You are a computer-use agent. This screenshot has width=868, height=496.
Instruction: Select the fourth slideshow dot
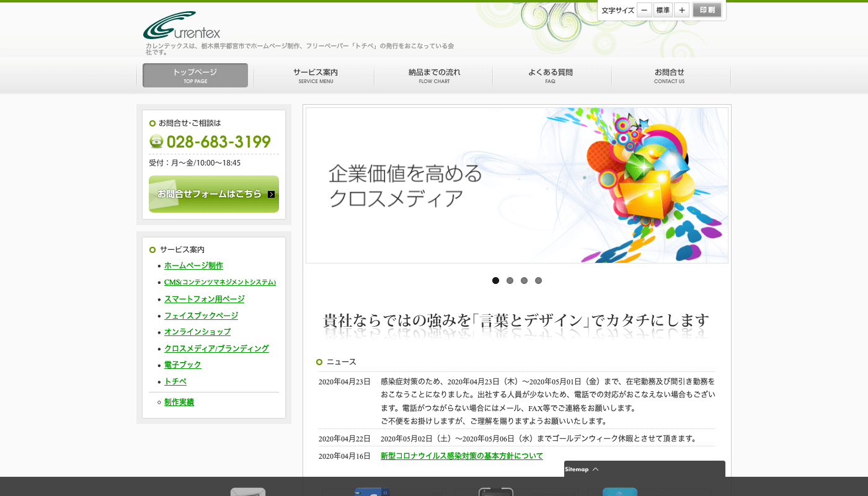[x=538, y=280]
